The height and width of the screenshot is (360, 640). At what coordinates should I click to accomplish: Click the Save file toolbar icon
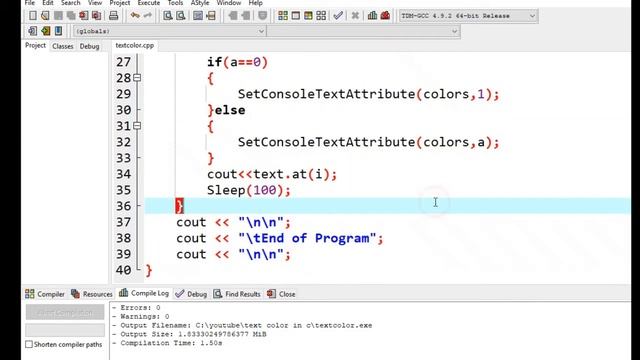click(58, 16)
